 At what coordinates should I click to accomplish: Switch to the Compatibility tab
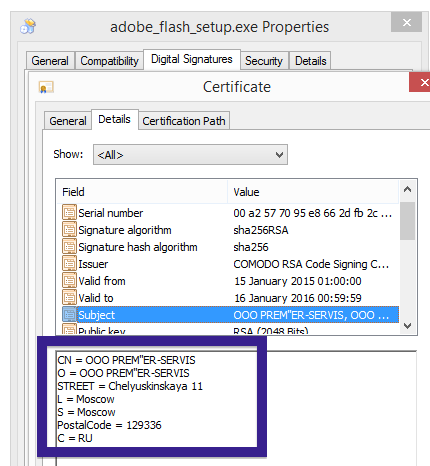click(109, 61)
